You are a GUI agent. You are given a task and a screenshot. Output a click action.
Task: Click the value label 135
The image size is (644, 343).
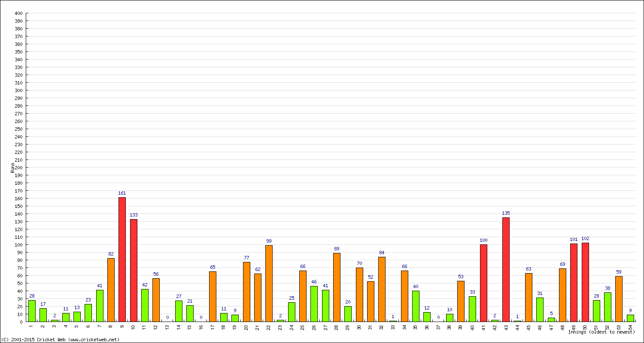tap(506, 213)
